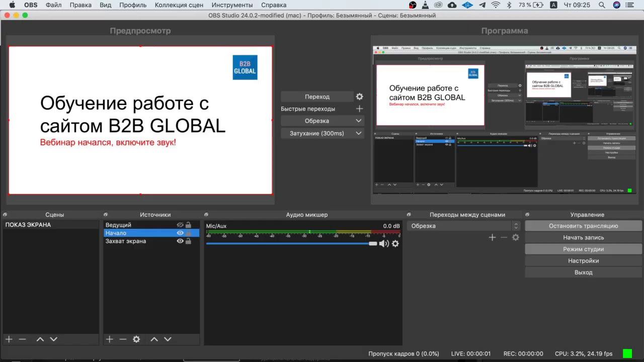Add a quick transition with plus icon
The width and height of the screenshot is (644, 362).
359,109
